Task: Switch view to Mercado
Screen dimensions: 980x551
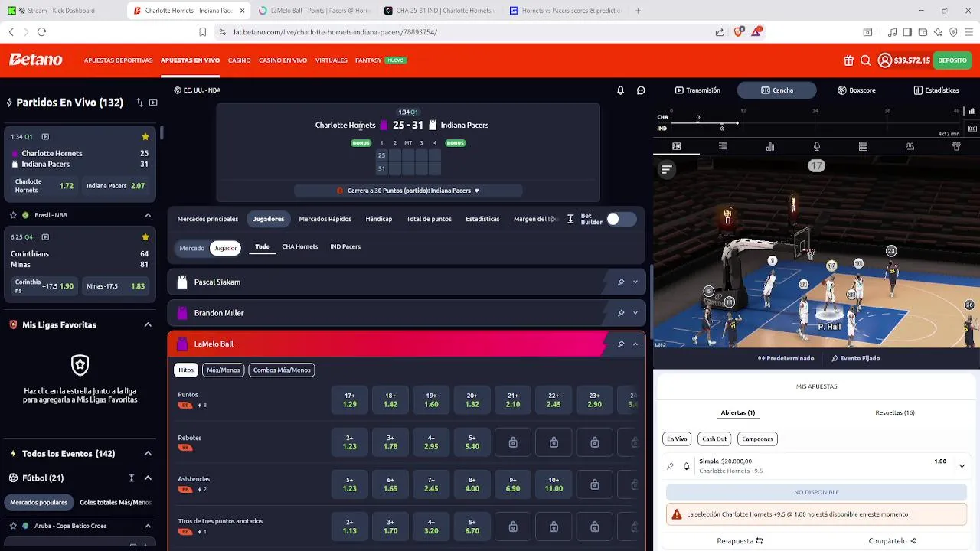Action: [x=191, y=248]
